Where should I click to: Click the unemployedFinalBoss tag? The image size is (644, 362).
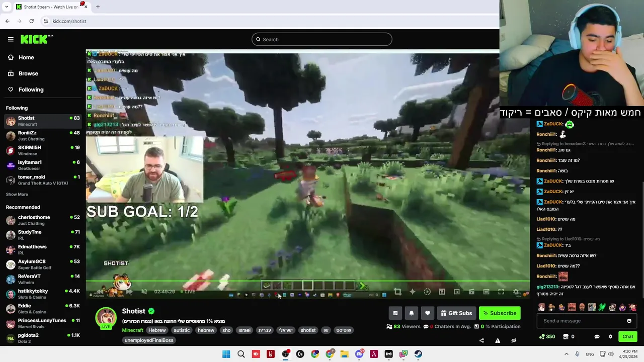[x=149, y=340]
